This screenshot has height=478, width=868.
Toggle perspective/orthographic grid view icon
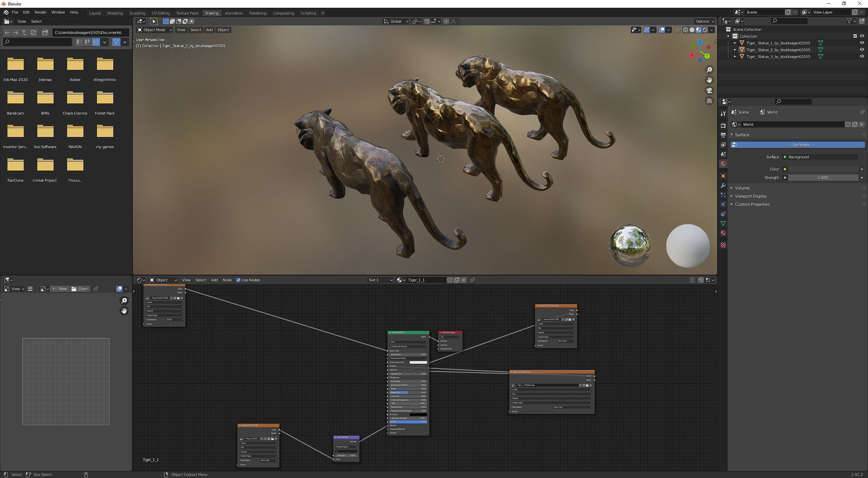pos(709,101)
